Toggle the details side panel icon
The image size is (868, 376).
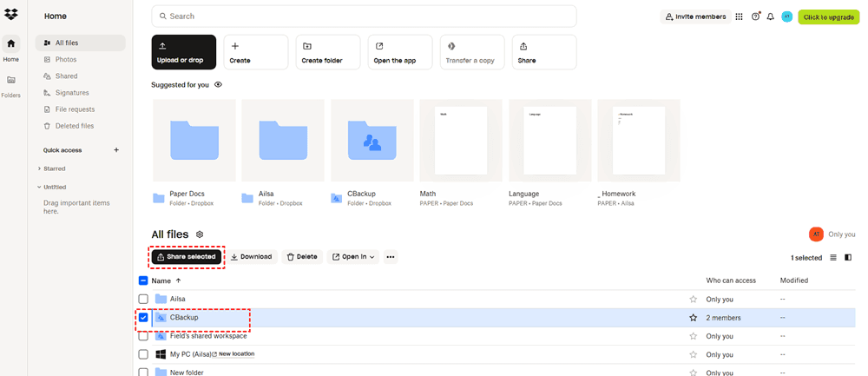848,258
